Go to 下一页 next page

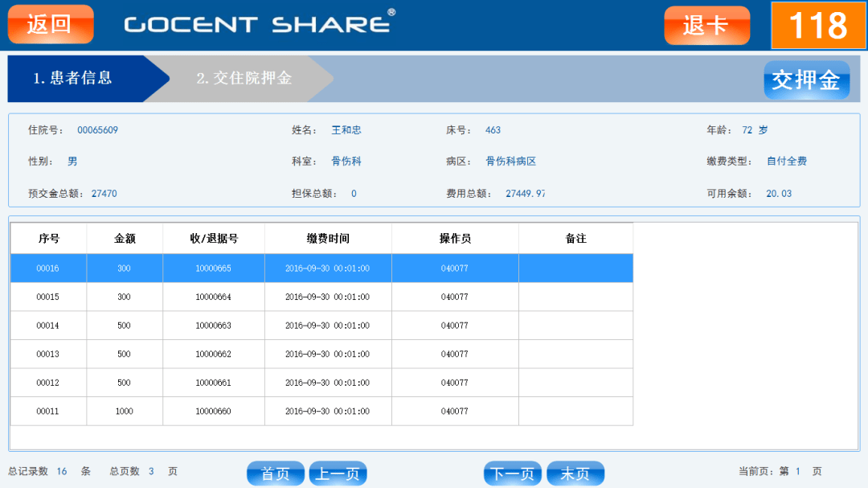[x=512, y=474]
